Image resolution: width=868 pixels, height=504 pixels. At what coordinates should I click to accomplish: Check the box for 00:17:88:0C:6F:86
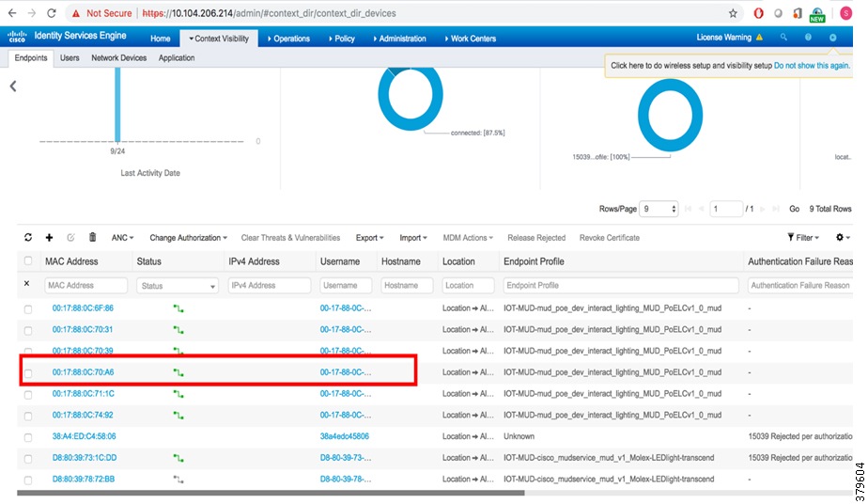[x=27, y=309]
